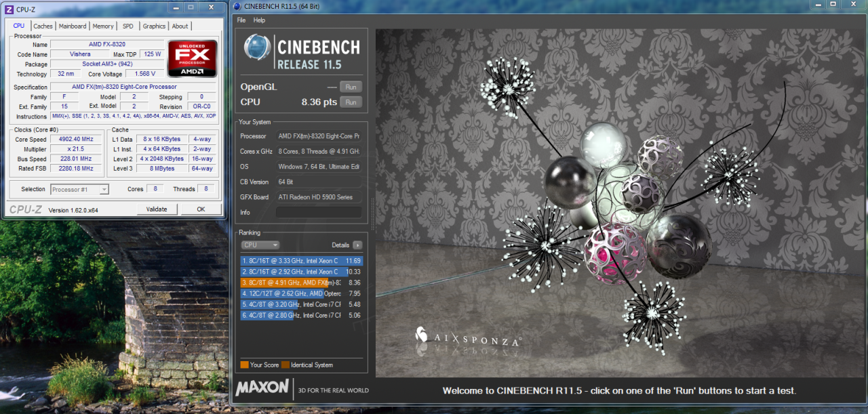Click the Details arrow button in Ranking

(357, 245)
